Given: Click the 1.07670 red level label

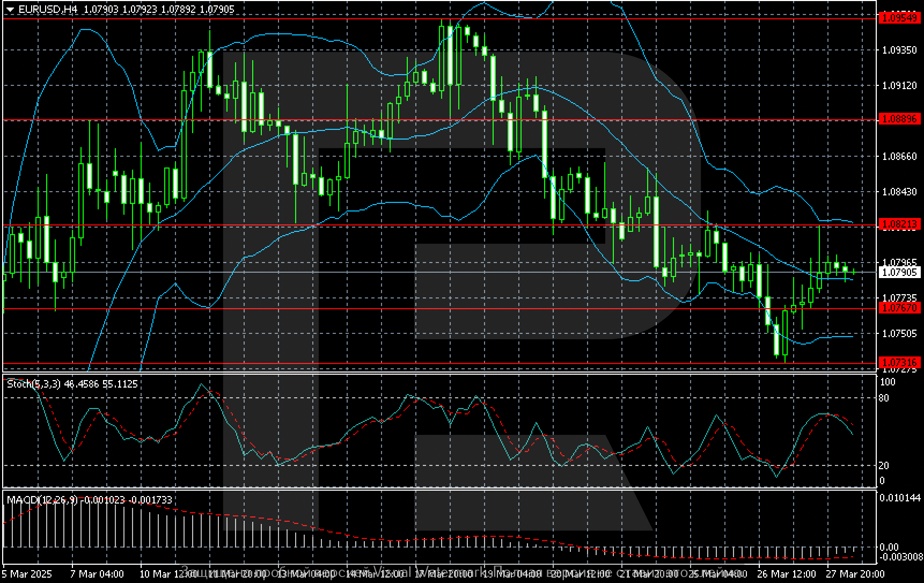Looking at the screenshot, I should coord(899,308).
